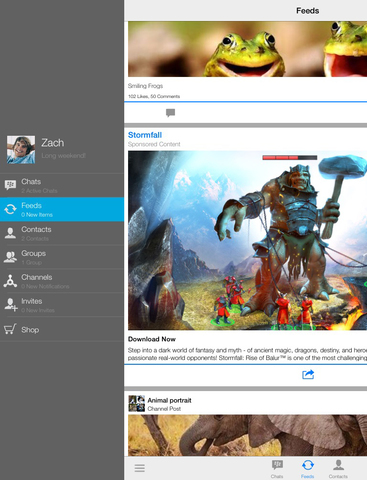The image size is (367, 480).
Task: Open the Smiling Frogs photo
Action: (247, 49)
